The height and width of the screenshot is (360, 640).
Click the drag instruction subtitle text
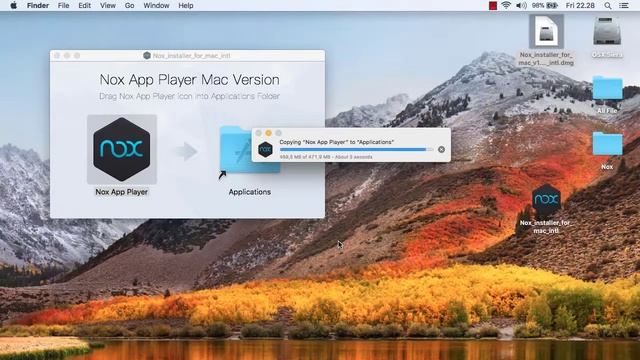(189, 96)
